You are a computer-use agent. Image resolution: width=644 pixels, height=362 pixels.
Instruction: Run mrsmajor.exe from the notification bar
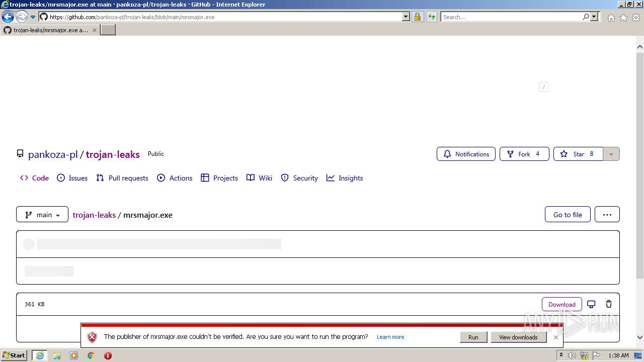point(473,337)
